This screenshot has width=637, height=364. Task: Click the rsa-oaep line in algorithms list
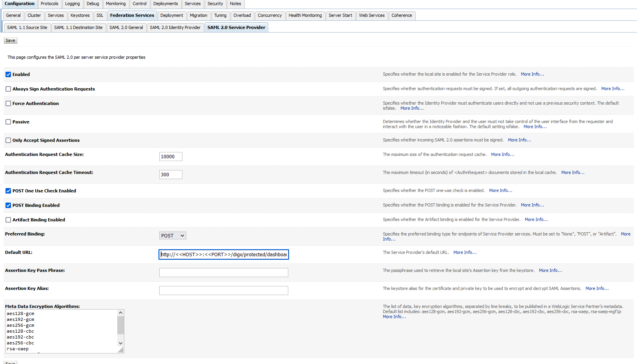coord(18,349)
